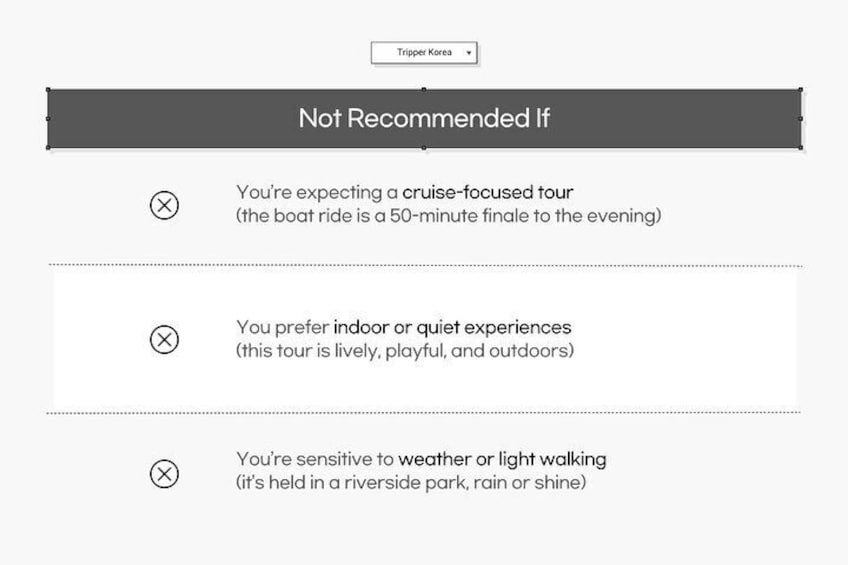Grab the top-right handle of the header banner
The height and width of the screenshot is (565, 848).
pyautogui.click(x=800, y=90)
